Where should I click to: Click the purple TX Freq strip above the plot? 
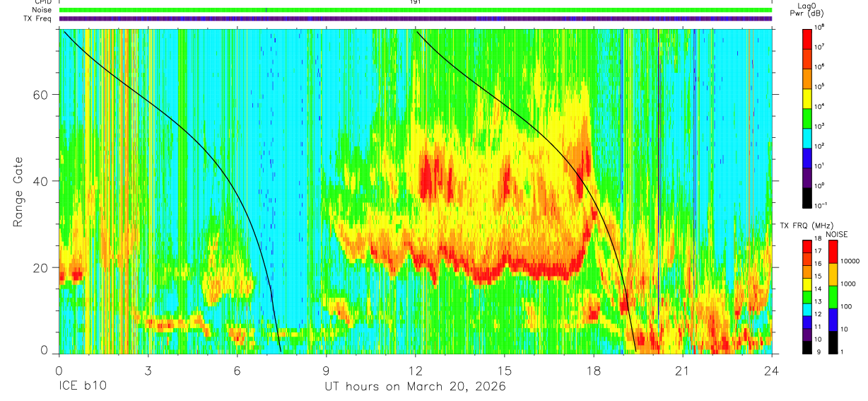(415, 18)
